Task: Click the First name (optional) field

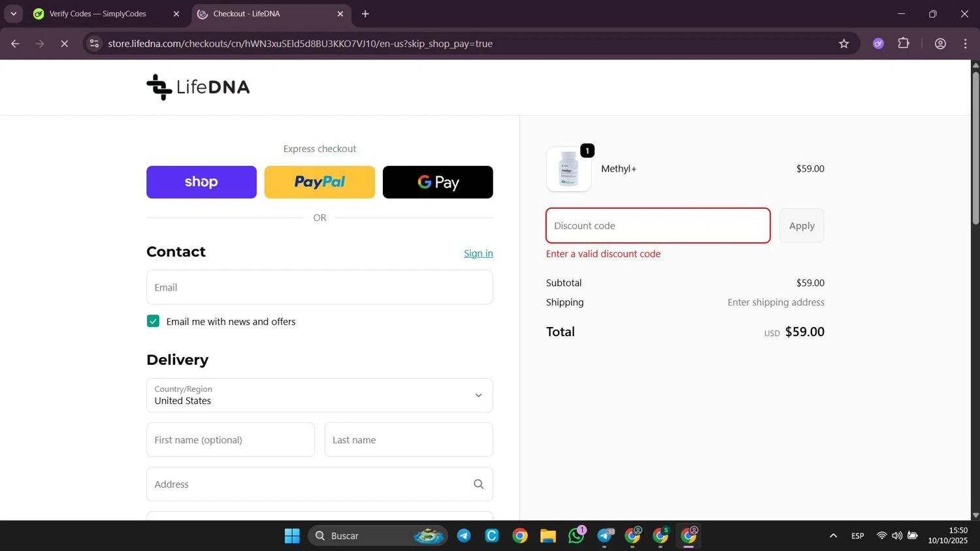Action: click(x=231, y=440)
